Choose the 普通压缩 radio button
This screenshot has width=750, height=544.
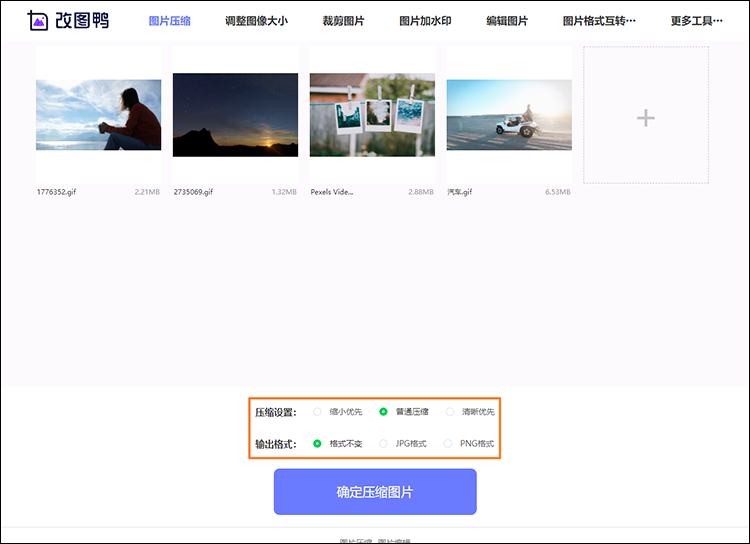[383, 412]
